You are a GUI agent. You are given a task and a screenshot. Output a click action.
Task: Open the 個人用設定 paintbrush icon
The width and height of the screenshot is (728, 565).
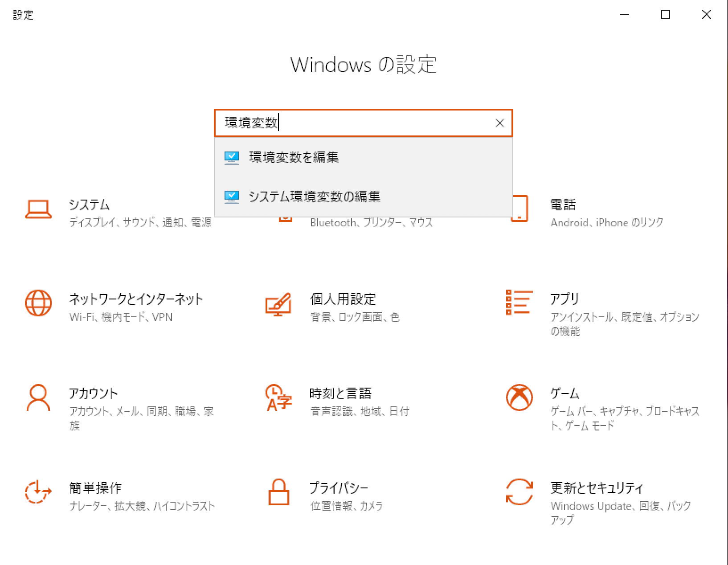pyautogui.click(x=278, y=304)
